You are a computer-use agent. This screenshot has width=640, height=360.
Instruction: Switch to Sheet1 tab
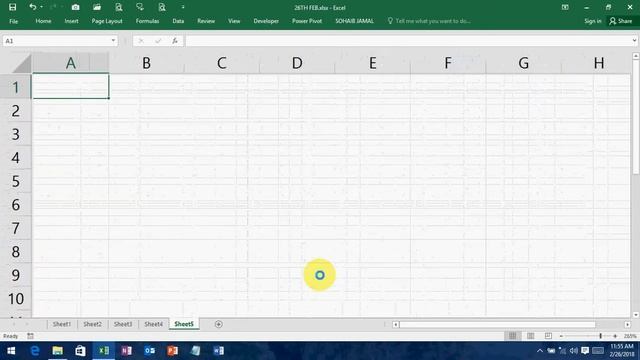point(62,324)
